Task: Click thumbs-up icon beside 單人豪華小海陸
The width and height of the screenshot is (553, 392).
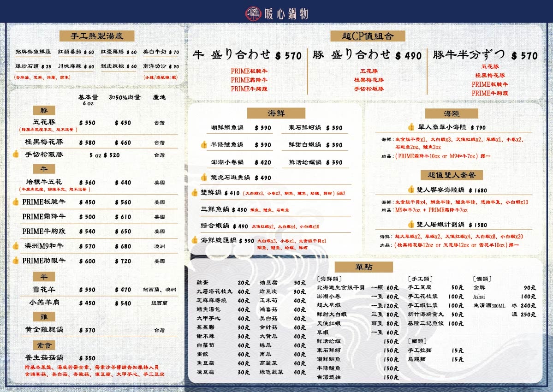Action: pyautogui.click(x=411, y=127)
